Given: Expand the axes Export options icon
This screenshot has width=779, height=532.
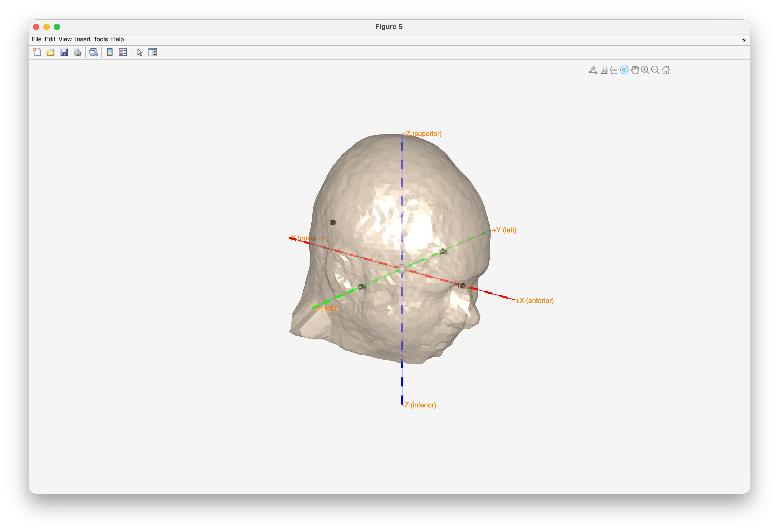Looking at the screenshot, I should click(x=593, y=70).
